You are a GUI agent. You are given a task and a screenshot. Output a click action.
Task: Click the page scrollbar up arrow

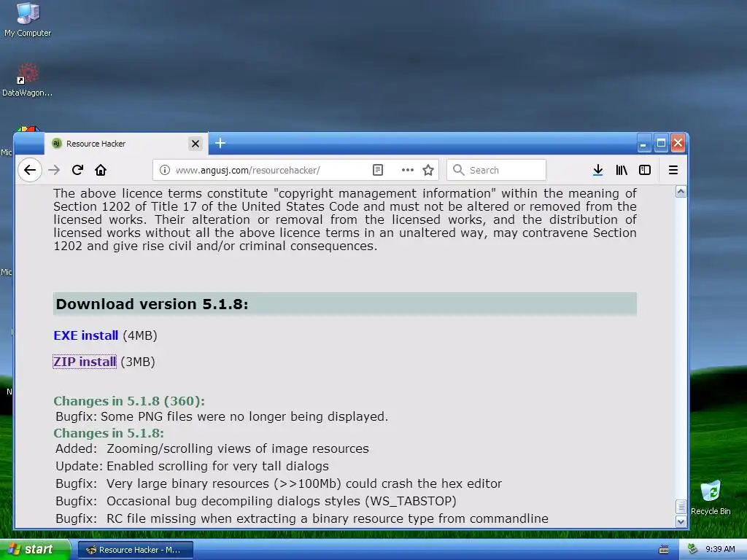[681, 192]
